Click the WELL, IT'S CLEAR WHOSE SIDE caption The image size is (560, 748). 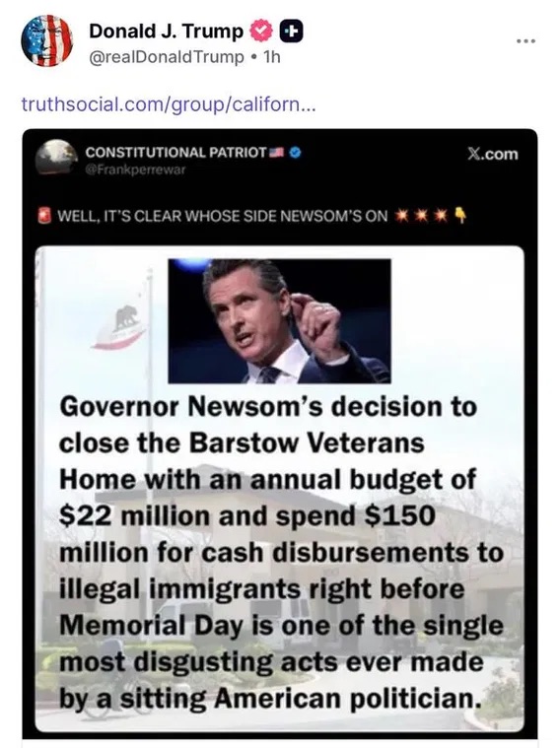pyautogui.click(x=223, y=216)
